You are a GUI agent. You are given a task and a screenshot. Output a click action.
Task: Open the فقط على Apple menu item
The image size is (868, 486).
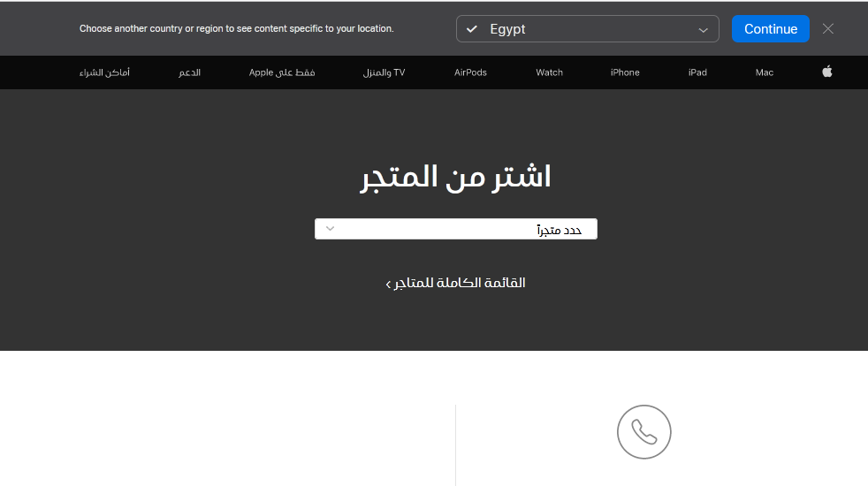[x=282, y=72]
